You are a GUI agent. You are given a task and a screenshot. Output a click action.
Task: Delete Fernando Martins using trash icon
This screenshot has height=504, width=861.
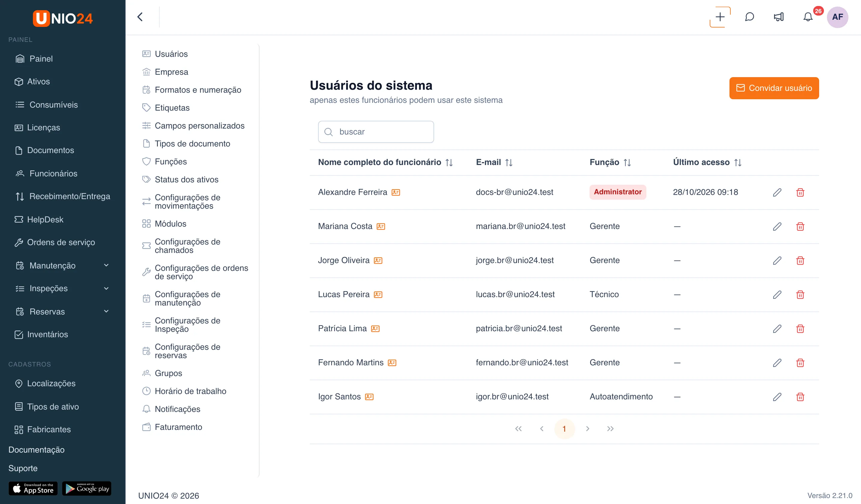coord(800,363)
